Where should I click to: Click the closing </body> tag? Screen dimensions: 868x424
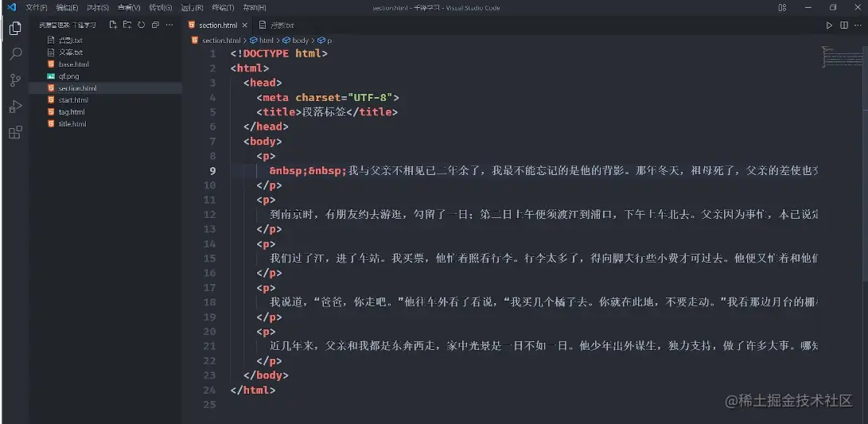click(266, 375)
